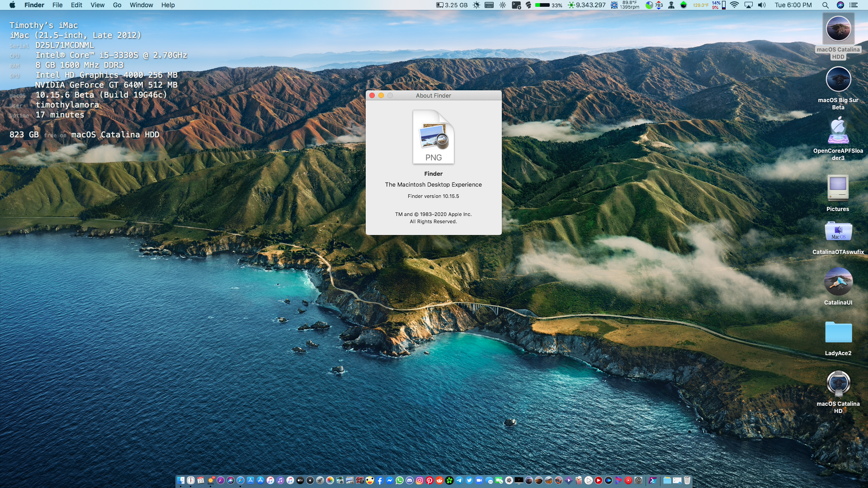Open the macOS Big Sur Beta drive
This screenshot has width=868, height=488.
(838, 80)
